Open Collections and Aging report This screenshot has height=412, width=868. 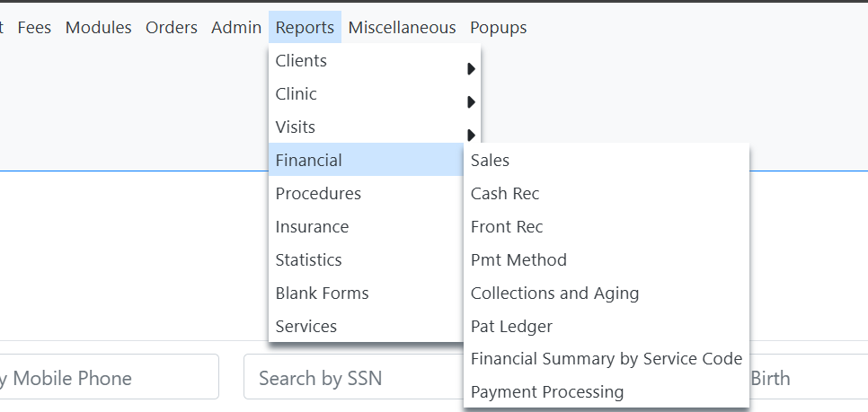(x=554, y=294)
